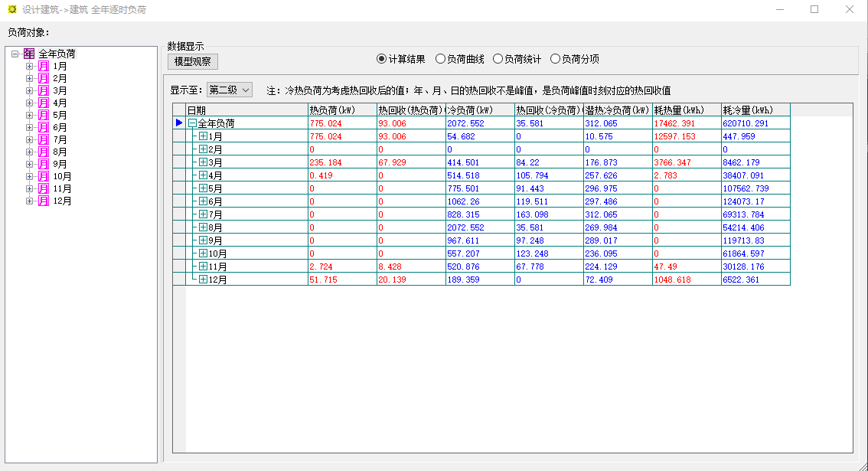This screenshot has width=868, height=471.
Task: Click the 月 icon beside 10月 in tree
Action: tap(44, 177)
